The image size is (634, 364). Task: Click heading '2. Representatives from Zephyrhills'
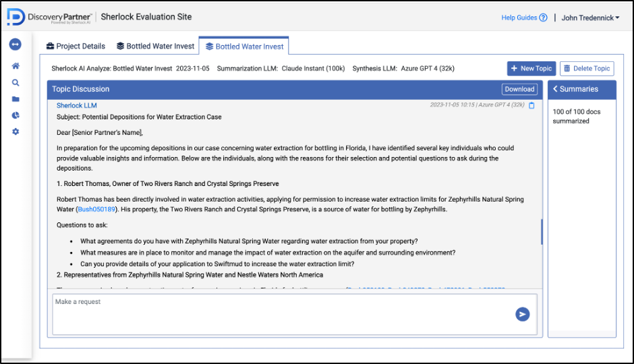(x=190, y=275)
